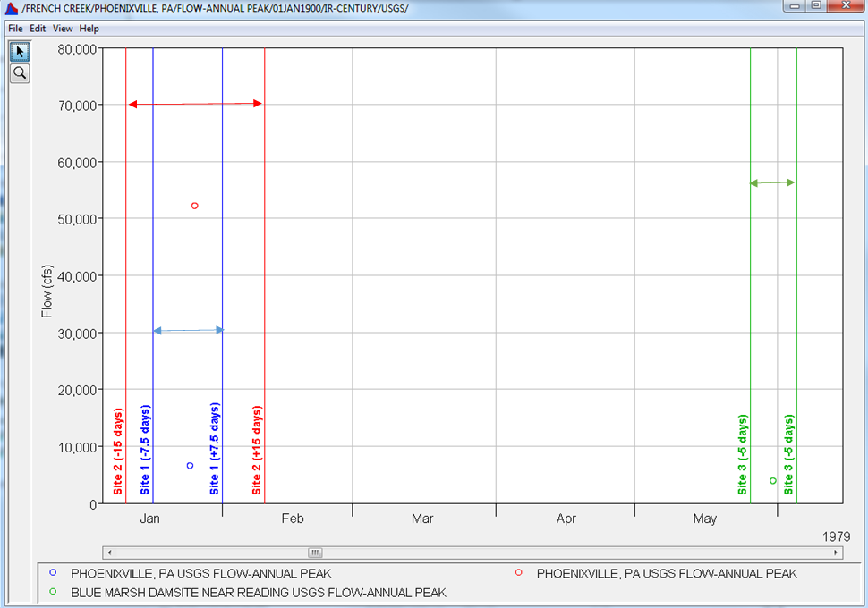Click the scrollbar right arrow
Screen dimensions: 868x608
(837, 553)
